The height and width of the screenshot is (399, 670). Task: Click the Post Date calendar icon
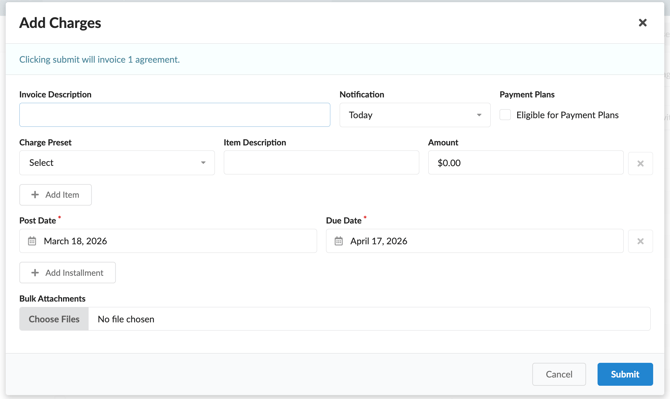coord(32,241)
